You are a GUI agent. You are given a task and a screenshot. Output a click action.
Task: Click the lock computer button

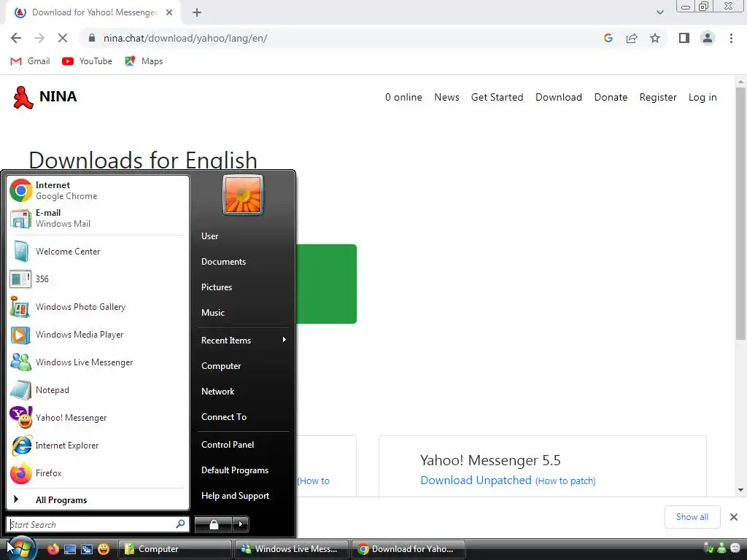coord(214,524)
